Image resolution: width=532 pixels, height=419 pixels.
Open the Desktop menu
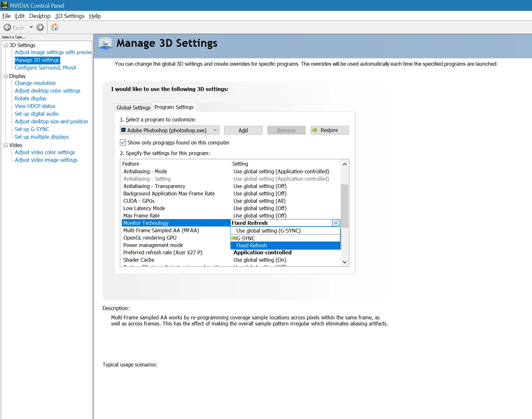(40, 16)
